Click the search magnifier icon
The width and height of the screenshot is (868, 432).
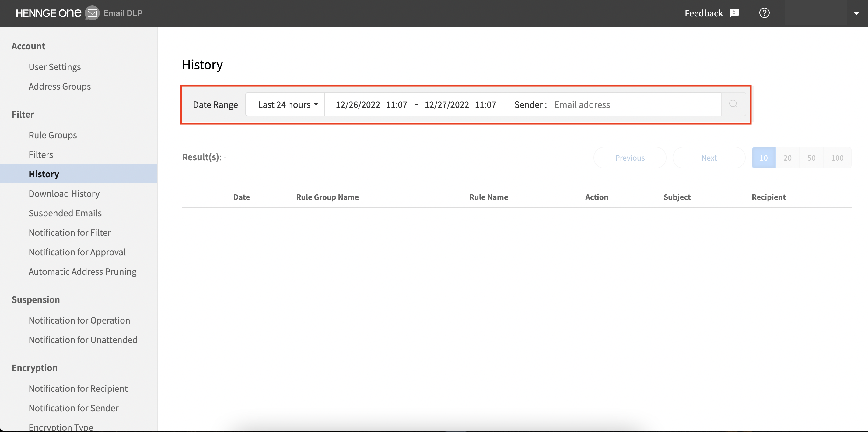[733, 104]
